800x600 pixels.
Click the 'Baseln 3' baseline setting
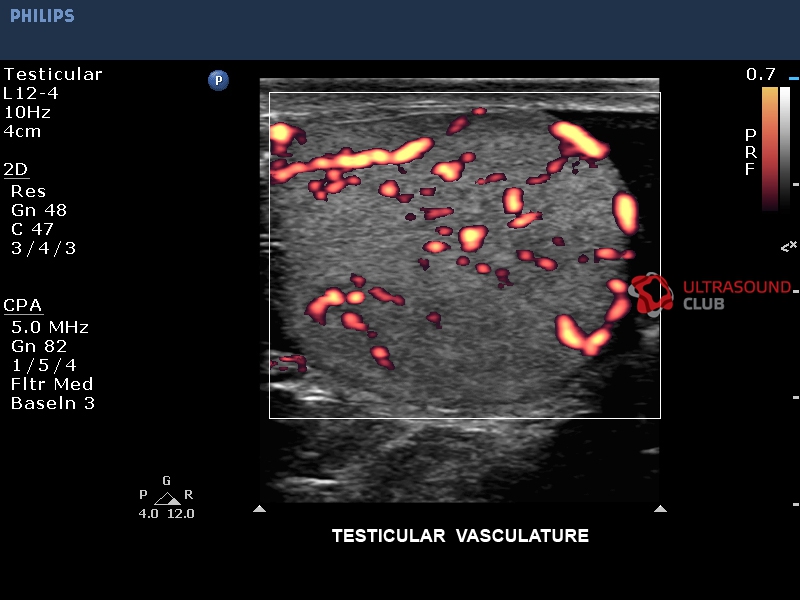pos(53,404)
